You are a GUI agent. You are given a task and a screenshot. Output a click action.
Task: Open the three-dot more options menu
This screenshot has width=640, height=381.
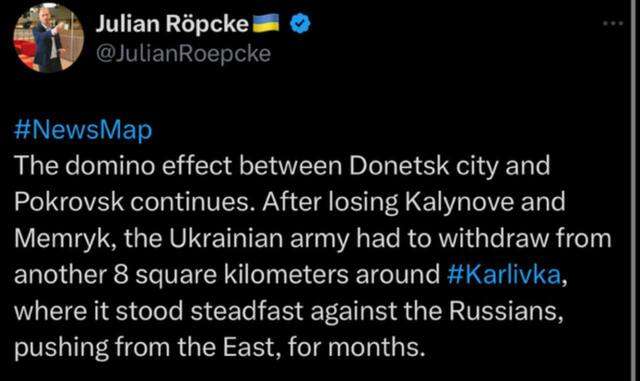pos(613,24)
